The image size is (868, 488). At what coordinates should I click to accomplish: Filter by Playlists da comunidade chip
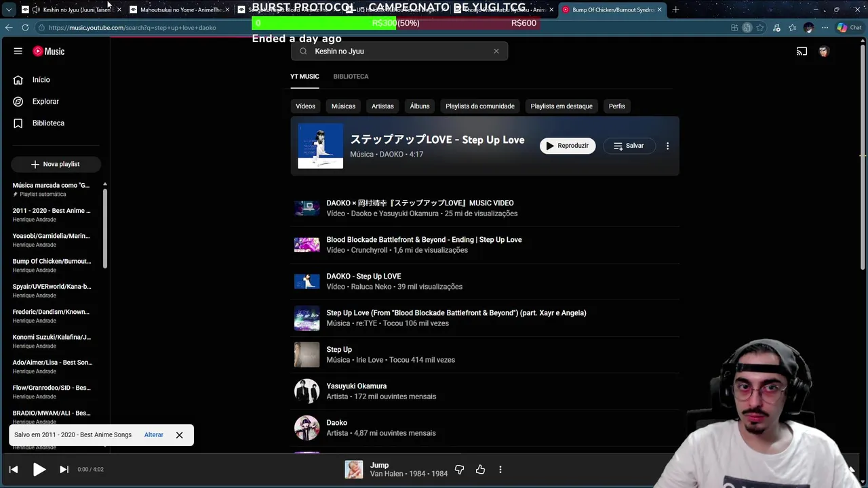480,106
